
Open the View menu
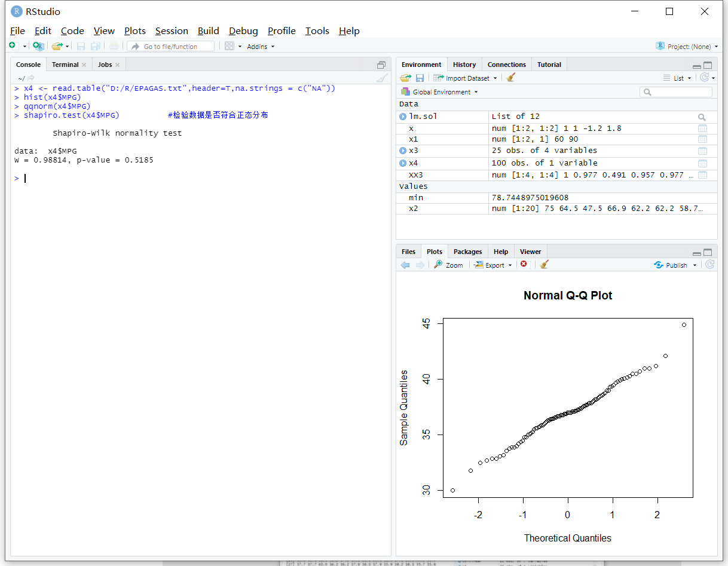pyautogui.click(x=104, y=30)
